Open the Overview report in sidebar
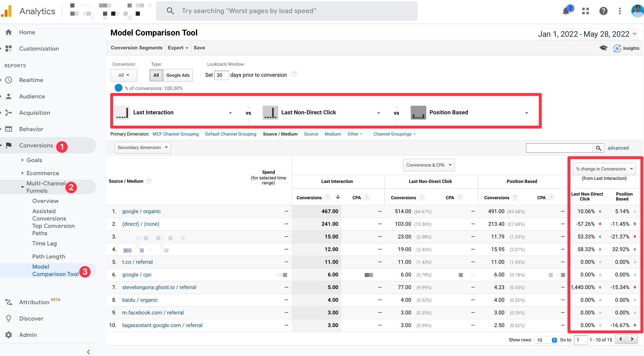 coord(45,201)
